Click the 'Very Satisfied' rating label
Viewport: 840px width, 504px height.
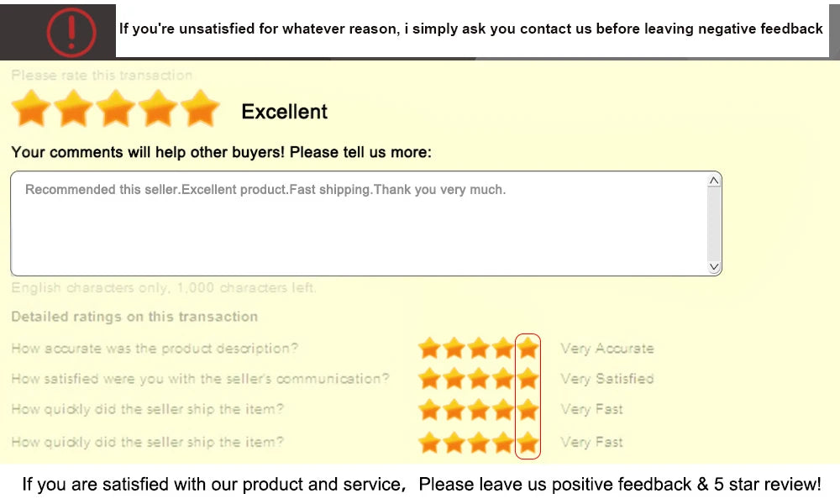pos(606,379)
